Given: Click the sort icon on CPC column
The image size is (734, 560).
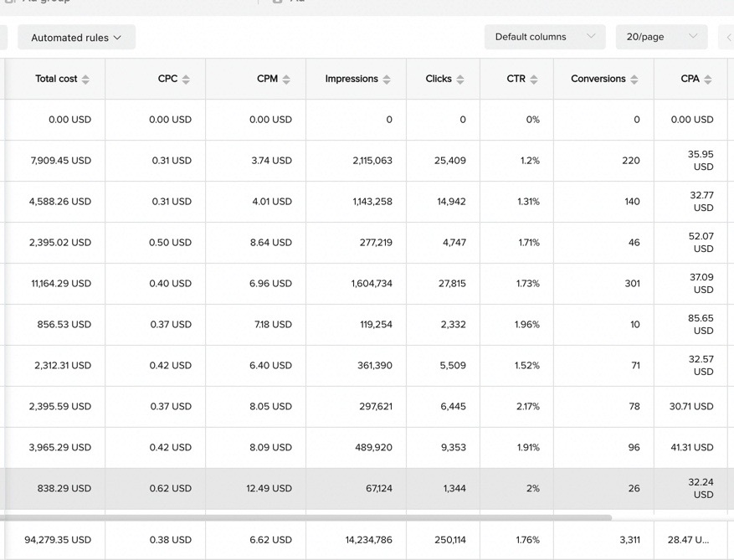Looking at the screenshot, I should [x=187, y=78].
